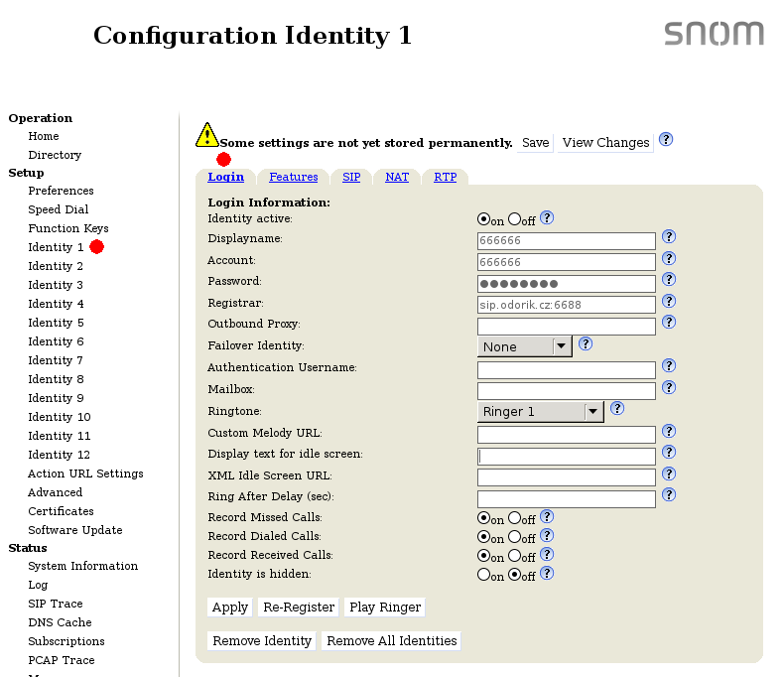Open help for the Password field
Image resolution: width=784 pixels, height=677 pixels.
669,280
